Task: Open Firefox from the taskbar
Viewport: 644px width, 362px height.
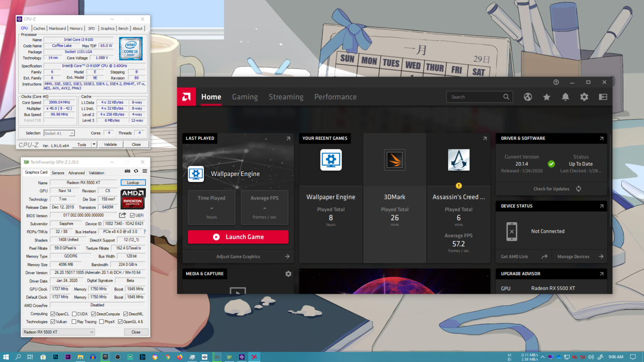Action: [180, 357]
